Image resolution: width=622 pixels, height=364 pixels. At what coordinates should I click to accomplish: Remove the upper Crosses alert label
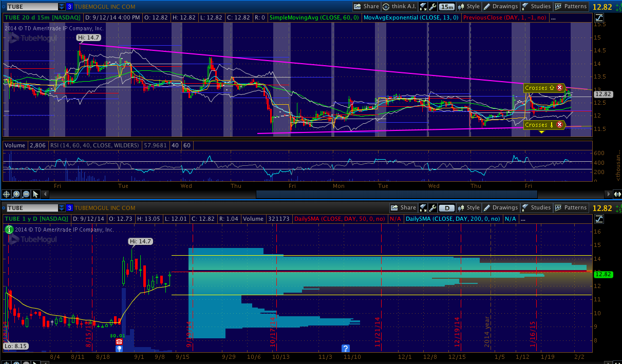click(559, 88)
